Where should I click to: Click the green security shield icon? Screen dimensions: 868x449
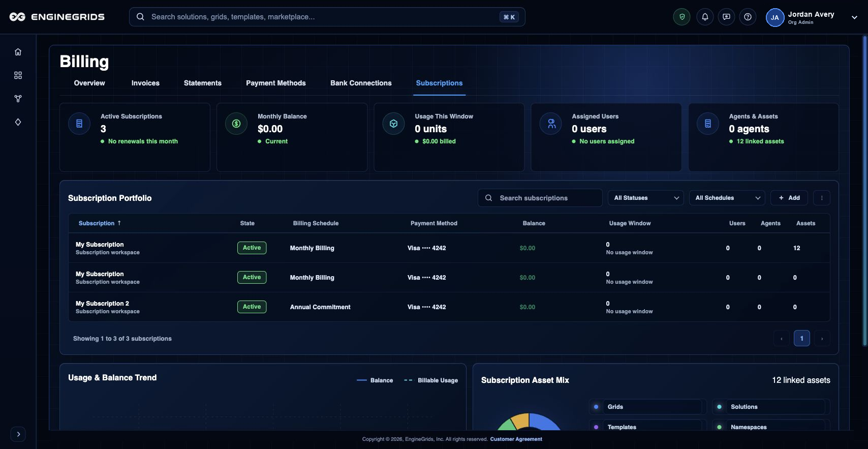682,17
